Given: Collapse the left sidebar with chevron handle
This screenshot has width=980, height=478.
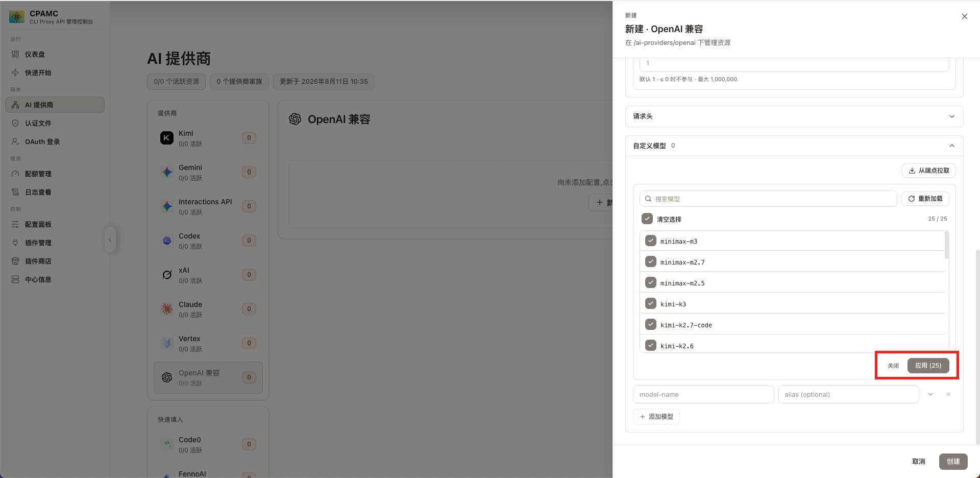Looking at the screenshot, I should coord(110,240).
